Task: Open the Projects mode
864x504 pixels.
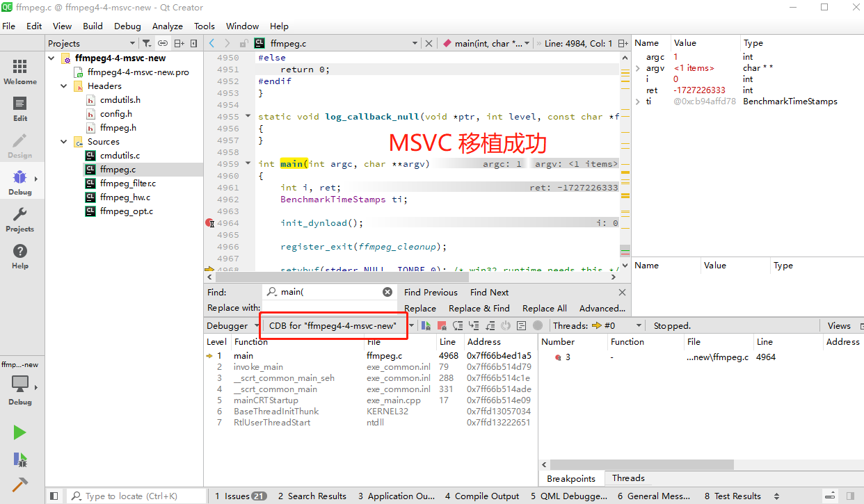Action: (x=20, y=219)
